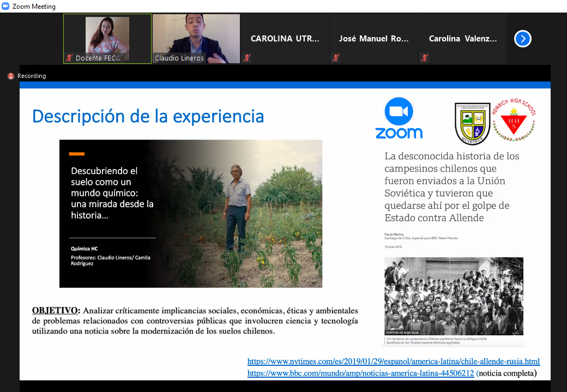The image size is (567, 392).
Task: Click muted mic icon on José Manuel tile
Action: 336,58
